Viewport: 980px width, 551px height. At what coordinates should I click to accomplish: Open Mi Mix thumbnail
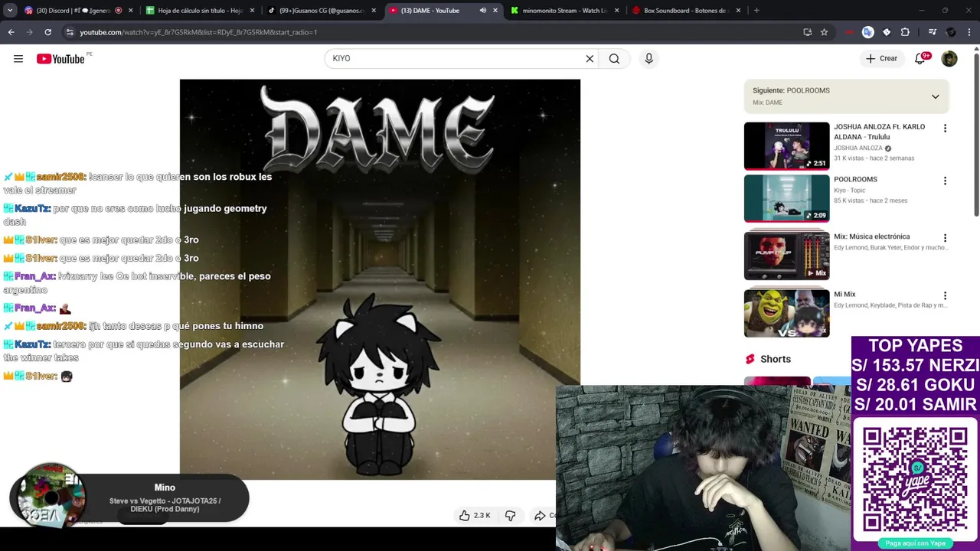tap(786, 313)
